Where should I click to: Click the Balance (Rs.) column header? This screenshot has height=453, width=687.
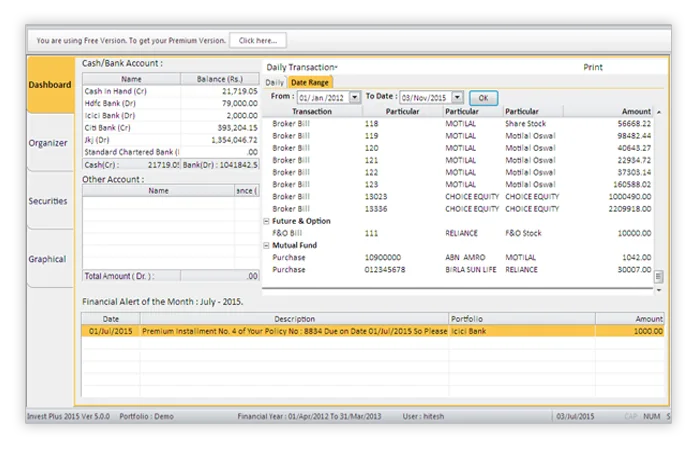220,79
